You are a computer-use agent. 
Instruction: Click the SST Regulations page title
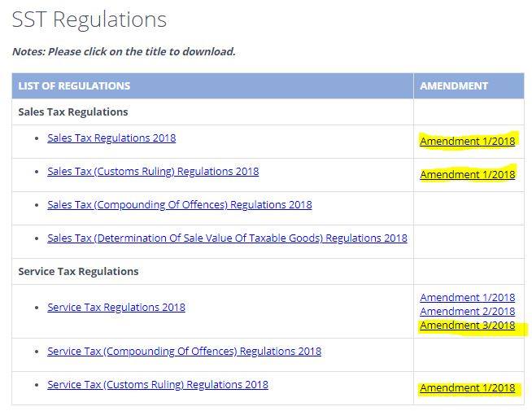(89, 20)
